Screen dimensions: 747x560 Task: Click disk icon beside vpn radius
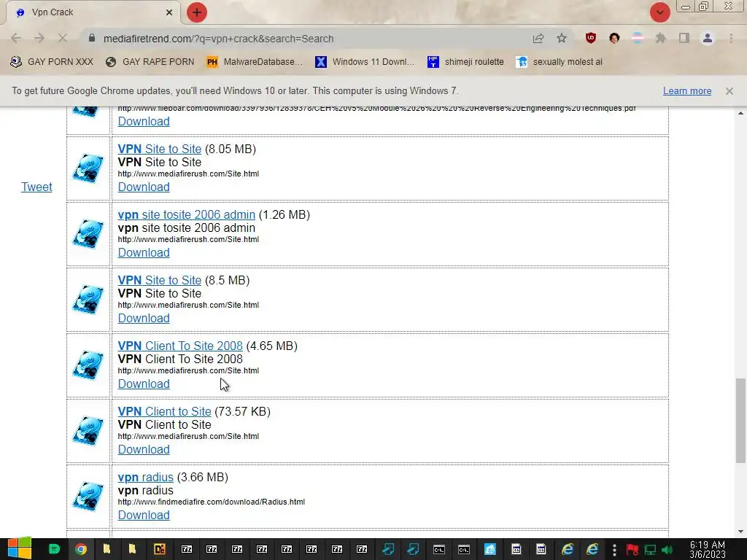(88, 497)
